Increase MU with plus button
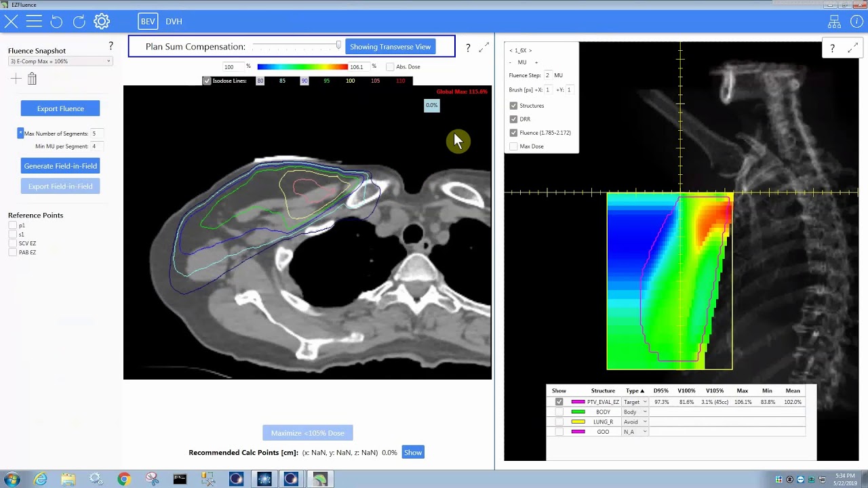 coord(536,62)
